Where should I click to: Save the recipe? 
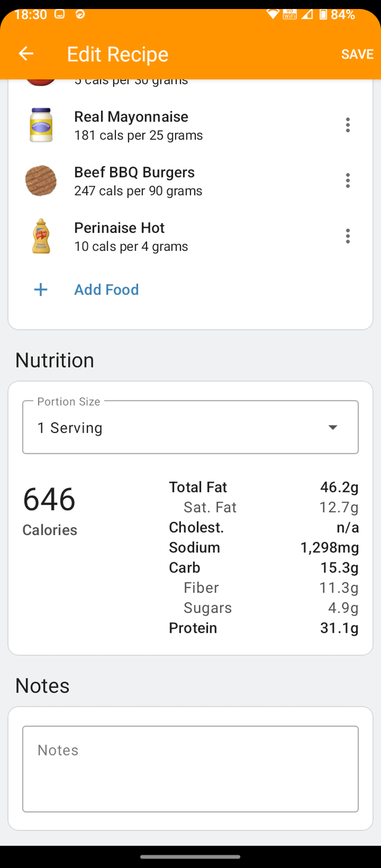point(357,54)
